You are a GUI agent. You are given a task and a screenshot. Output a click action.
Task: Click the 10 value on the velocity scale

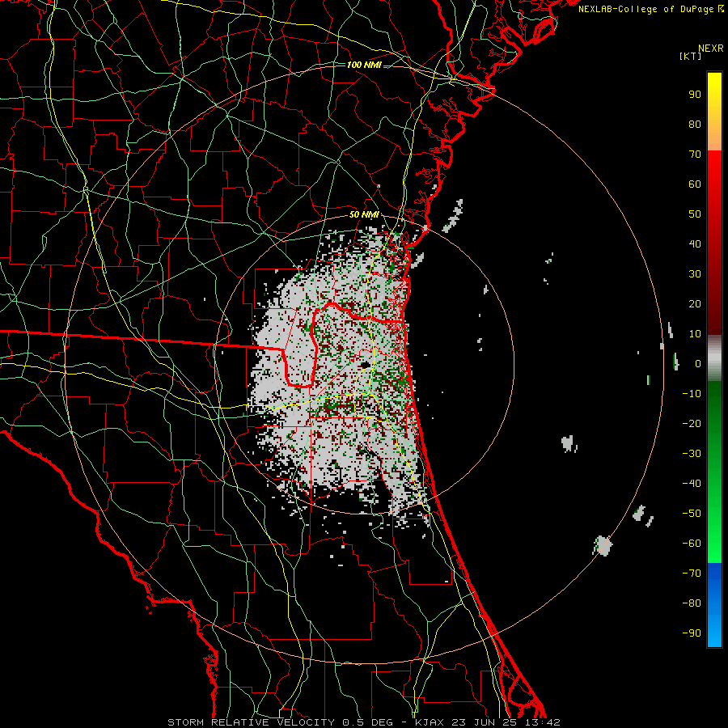click(x=695, y=334)
